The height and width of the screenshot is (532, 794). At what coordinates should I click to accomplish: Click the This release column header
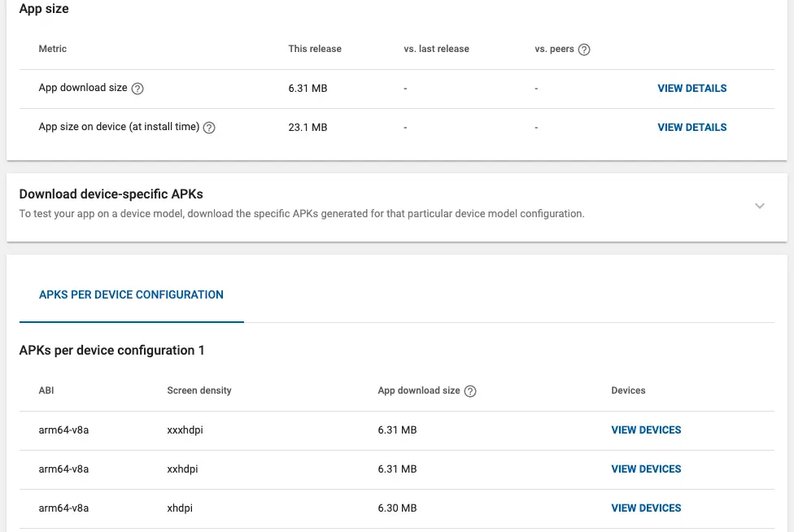315,49
